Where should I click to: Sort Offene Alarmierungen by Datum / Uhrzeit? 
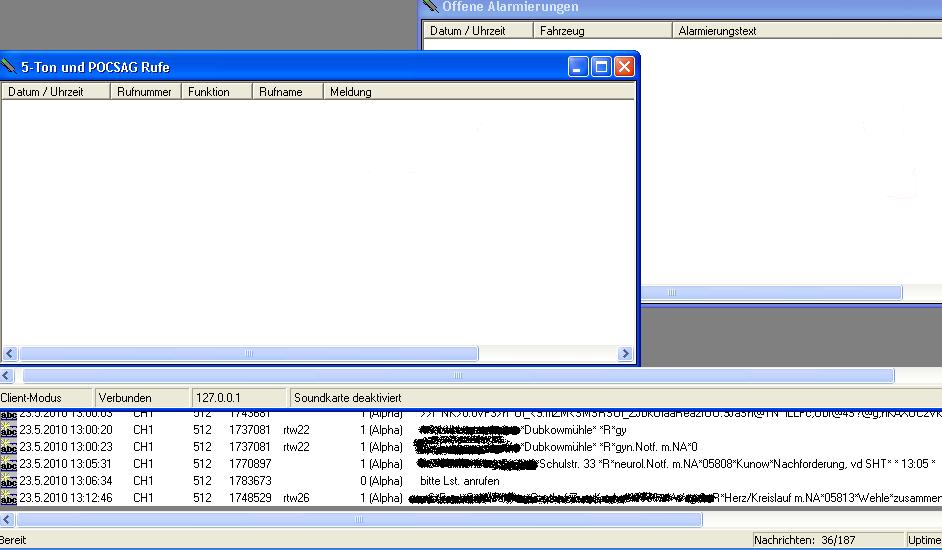coord(478,30)
